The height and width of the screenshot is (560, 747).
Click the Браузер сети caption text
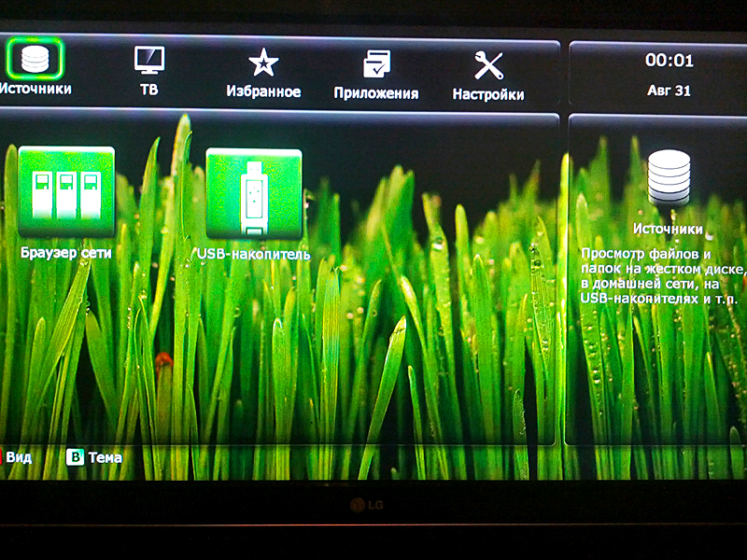coord(66,252)
